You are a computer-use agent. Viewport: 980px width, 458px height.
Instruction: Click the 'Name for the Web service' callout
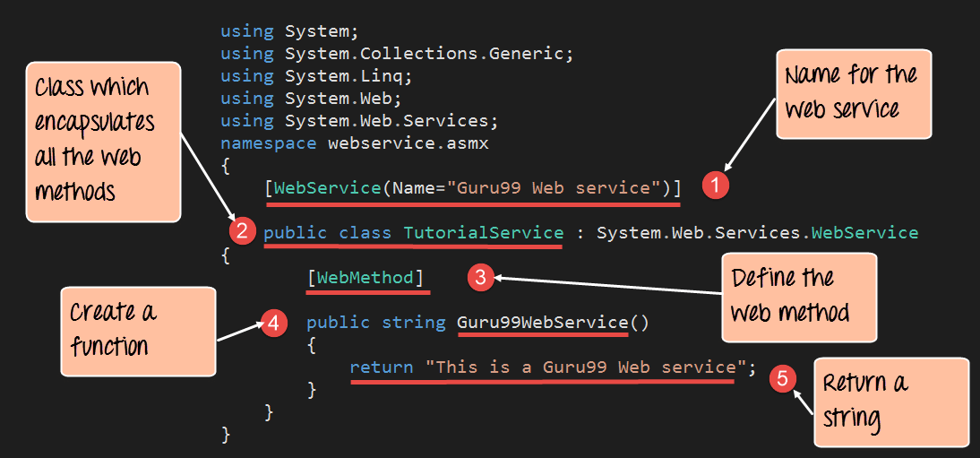[x=853, y=91]
